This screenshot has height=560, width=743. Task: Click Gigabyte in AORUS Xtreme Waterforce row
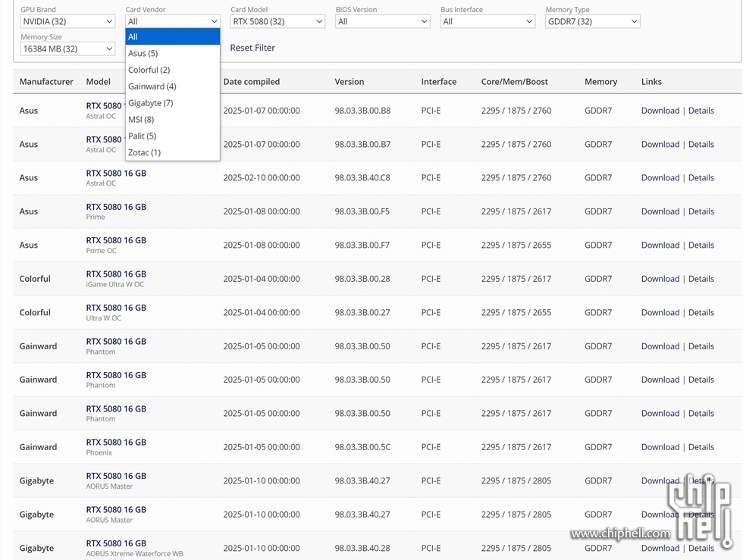pos(36,548)
